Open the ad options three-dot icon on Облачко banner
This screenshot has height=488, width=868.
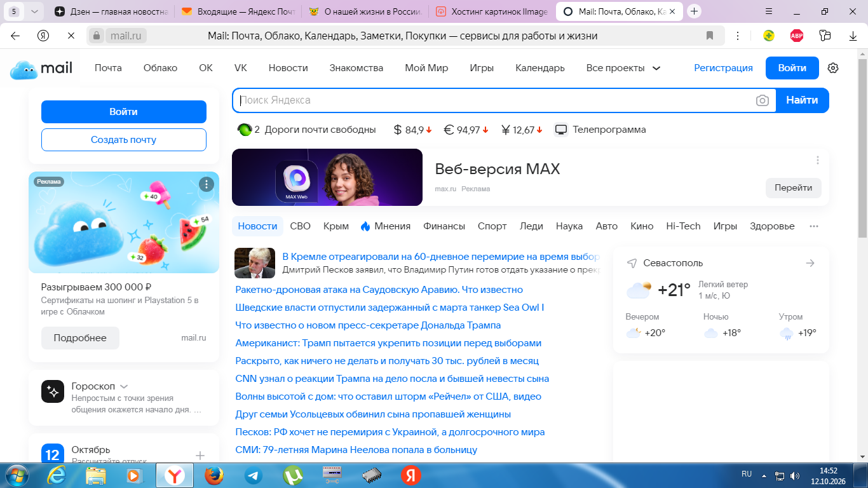click(x=207, y=184)
